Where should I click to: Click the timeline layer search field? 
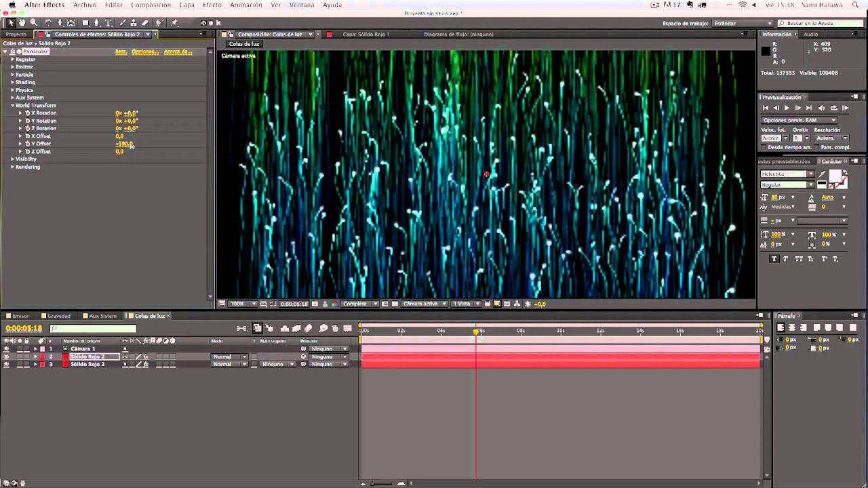point(93,329)
